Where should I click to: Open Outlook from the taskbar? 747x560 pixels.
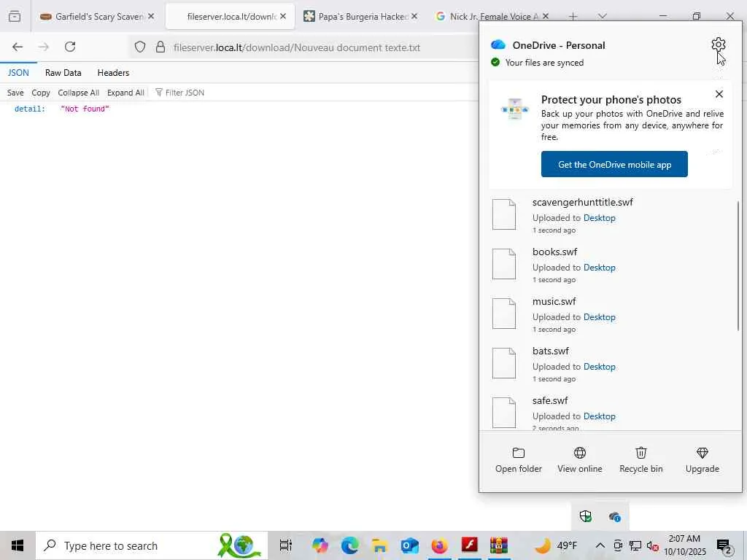(410, 545)
